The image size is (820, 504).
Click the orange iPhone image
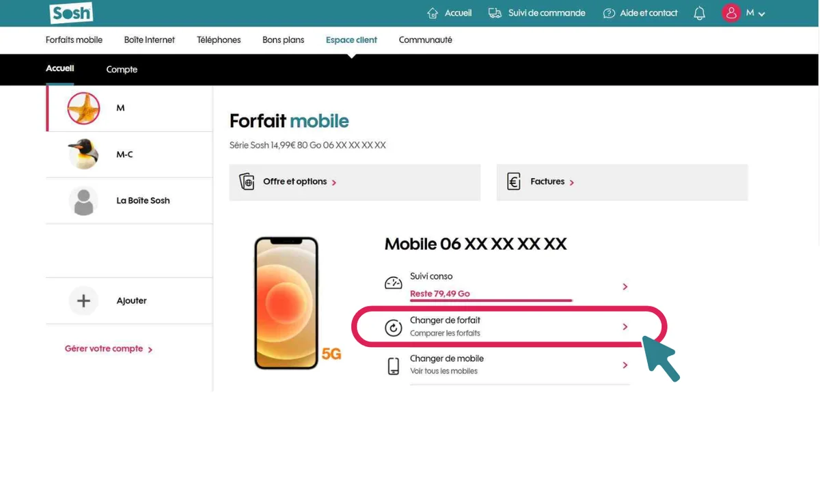286,303
